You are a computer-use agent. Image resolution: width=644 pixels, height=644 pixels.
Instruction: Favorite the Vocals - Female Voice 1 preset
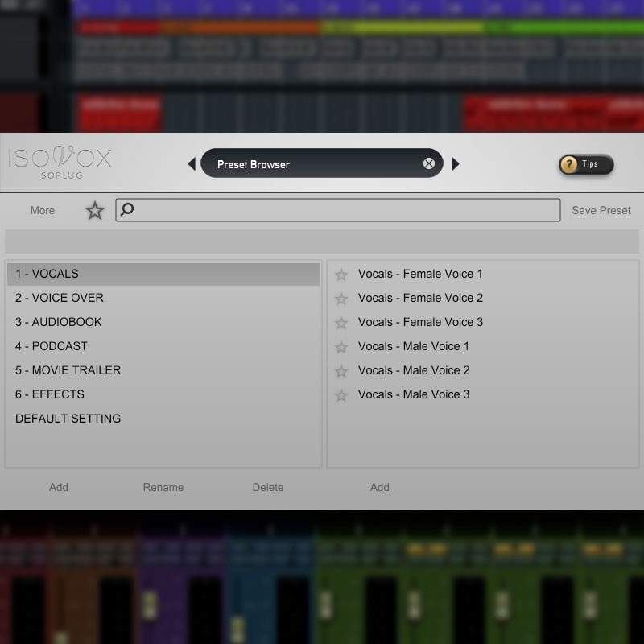(x=341, y=275)
